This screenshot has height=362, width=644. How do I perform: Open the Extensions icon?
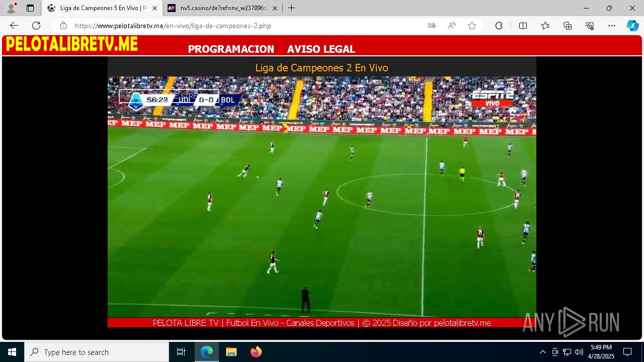(x=499, y=26)
